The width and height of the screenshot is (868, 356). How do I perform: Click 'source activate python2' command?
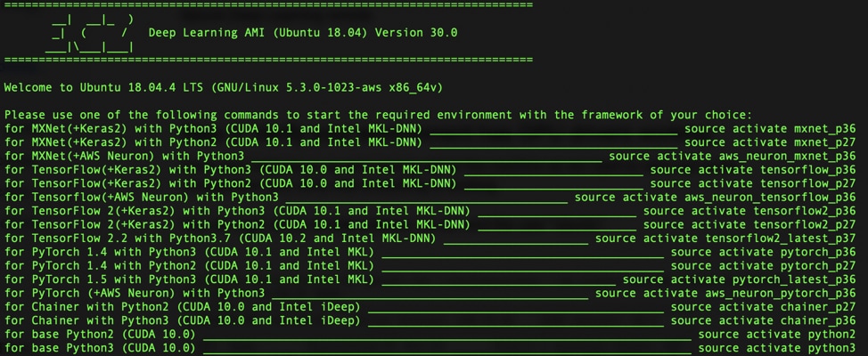click(777, 335)
